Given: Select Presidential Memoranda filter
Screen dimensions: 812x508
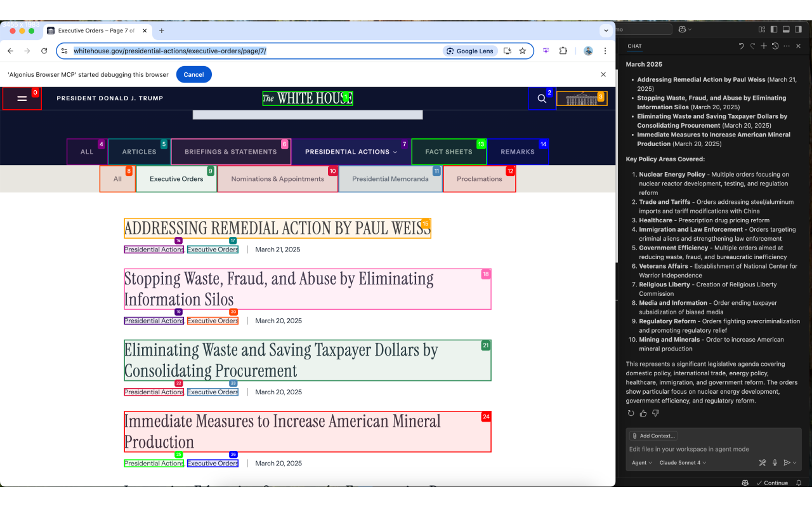Looking at the screenshot, I should click(390, 179).
